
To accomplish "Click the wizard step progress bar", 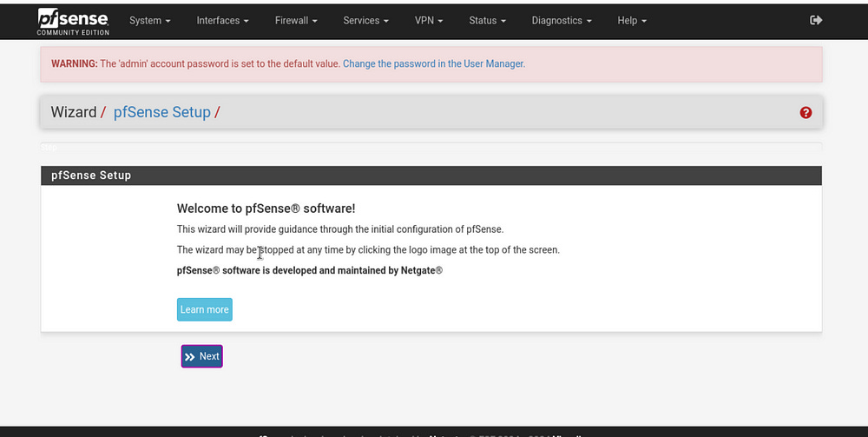I will point(431,147).
